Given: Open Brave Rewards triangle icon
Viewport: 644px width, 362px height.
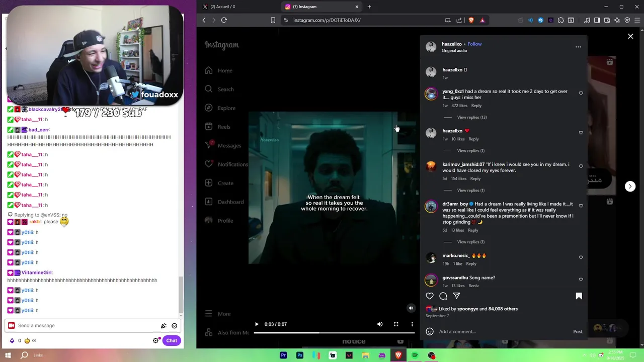Looking at the screenshot, I should pos(482,20).
